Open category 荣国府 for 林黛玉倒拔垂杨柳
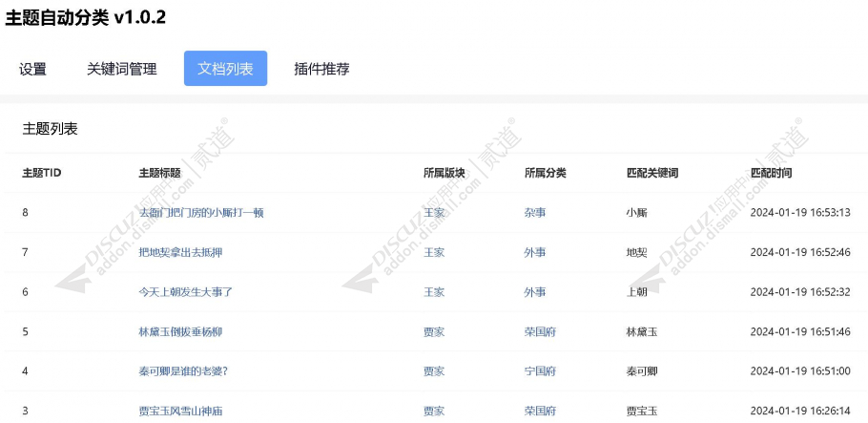868x423 pixels. [540, 332]
